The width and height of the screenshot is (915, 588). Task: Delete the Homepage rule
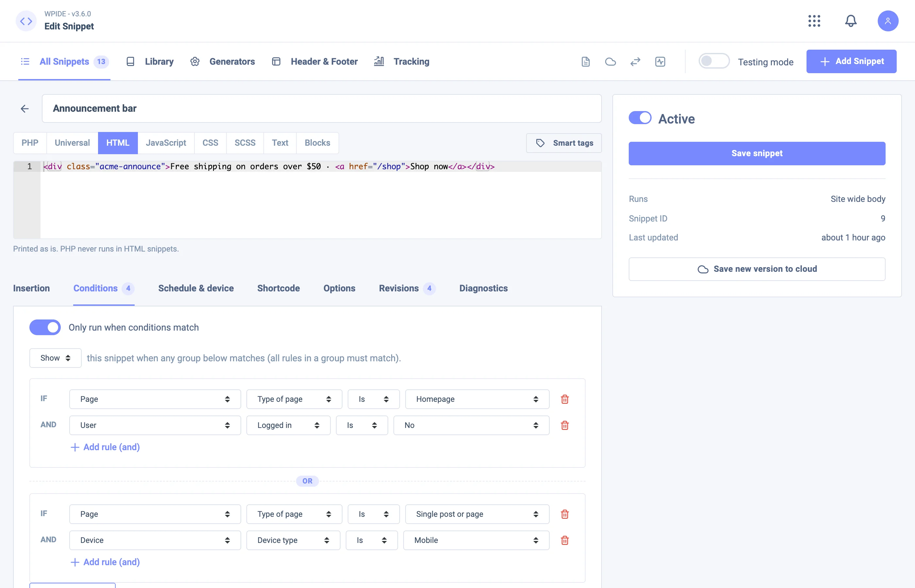point(565,399)
